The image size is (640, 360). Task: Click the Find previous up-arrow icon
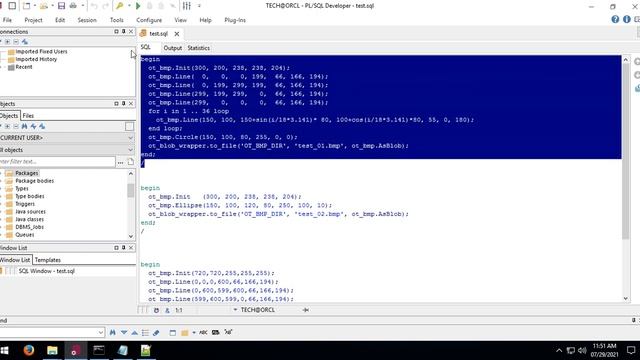[x=134, y=333]
